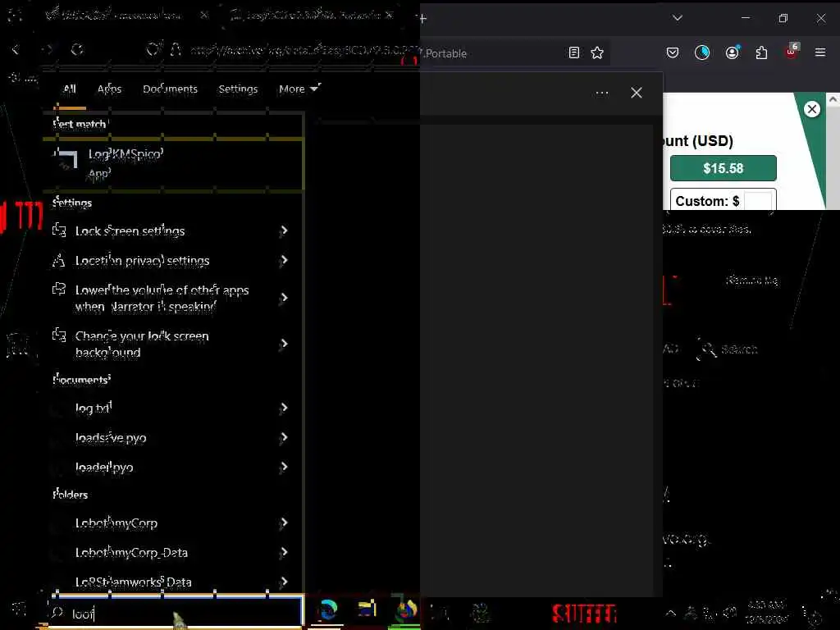Expand Lock screen settings chevron

tap(284, 231)
